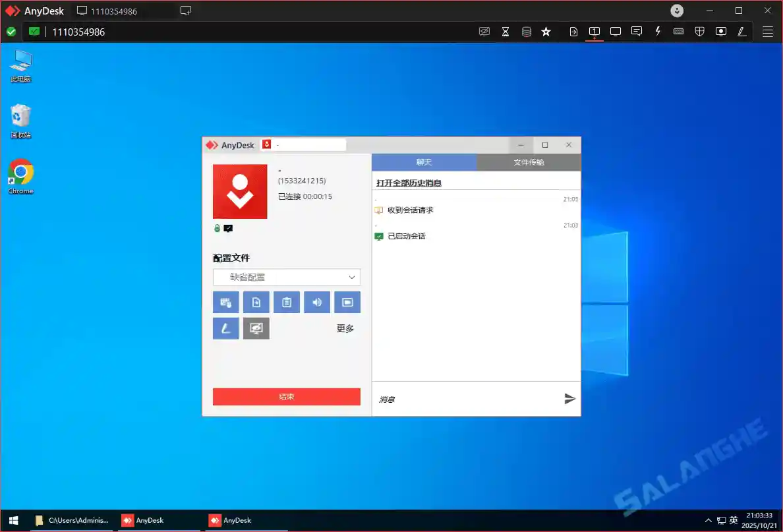Toggle the audio transmission permission
This screenshot has height=532, width=783.
coord(317,302)
